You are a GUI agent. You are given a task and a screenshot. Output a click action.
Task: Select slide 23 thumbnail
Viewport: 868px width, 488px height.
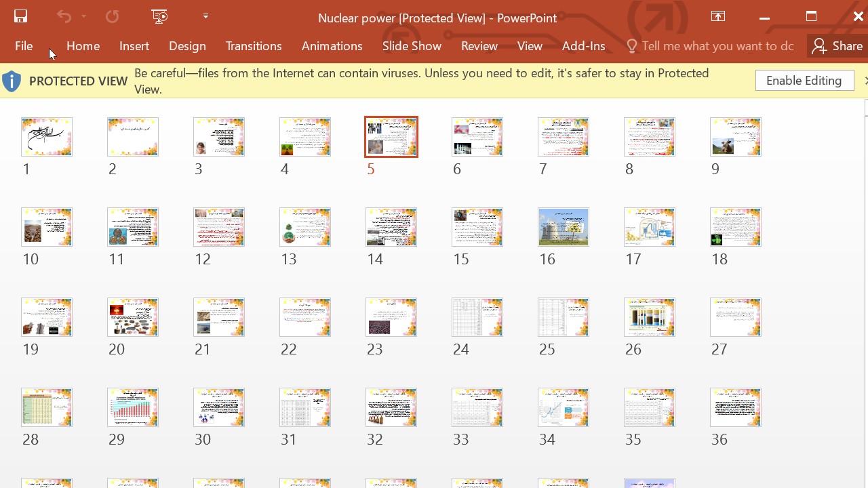[391, 317]
